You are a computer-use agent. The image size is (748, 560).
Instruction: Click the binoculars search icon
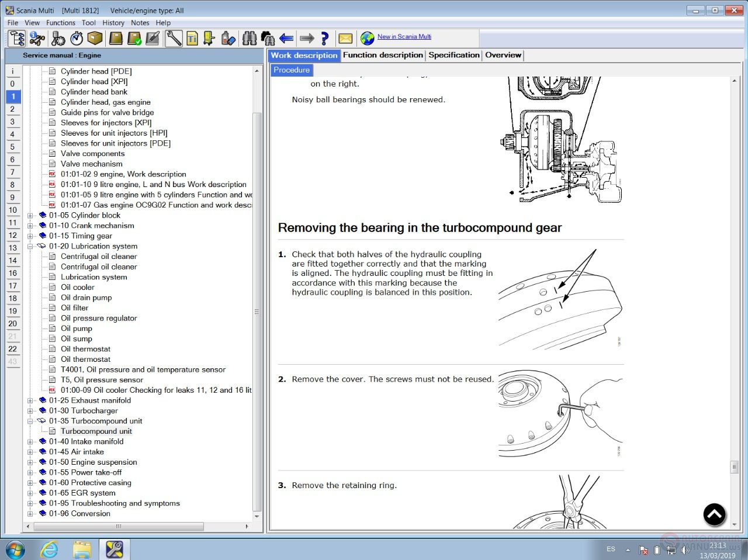pos(250,39)
